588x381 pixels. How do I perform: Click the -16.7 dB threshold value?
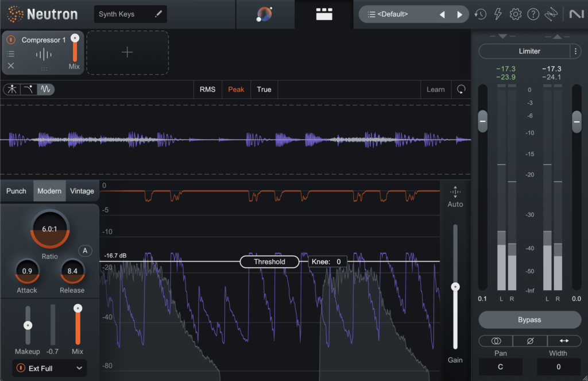click(115, 256)
